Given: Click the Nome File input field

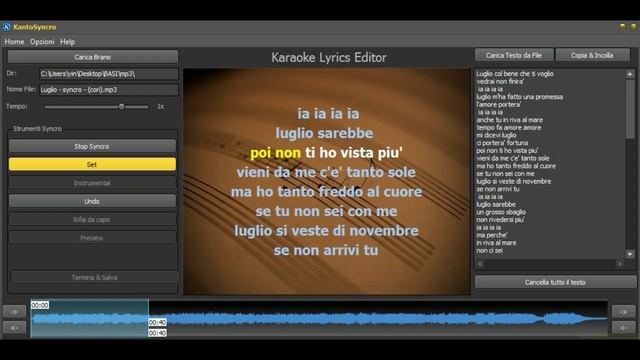Looking at the screenshot, I should [109, 90].
